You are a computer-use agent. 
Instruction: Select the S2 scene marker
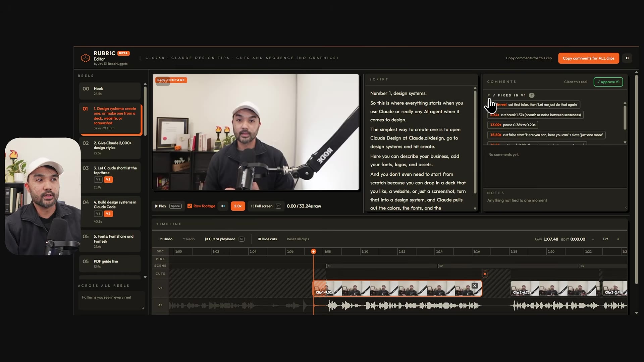tap(440, 266)
